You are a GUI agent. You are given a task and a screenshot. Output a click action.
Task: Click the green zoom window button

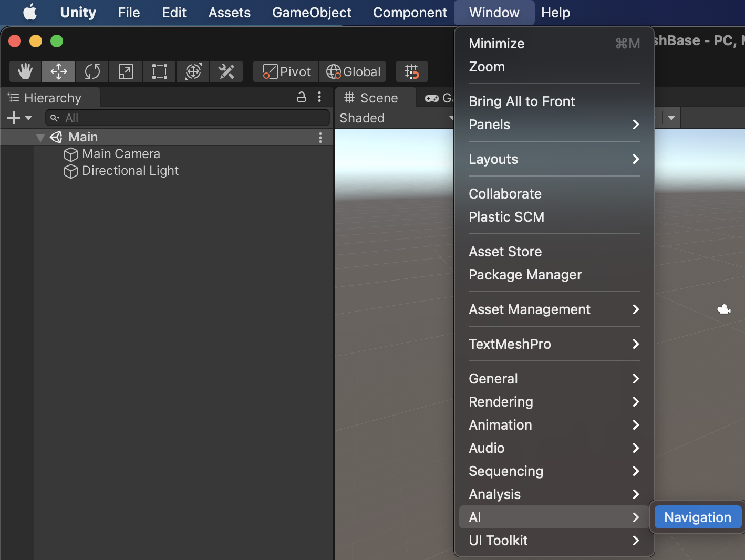pos(57,41)
